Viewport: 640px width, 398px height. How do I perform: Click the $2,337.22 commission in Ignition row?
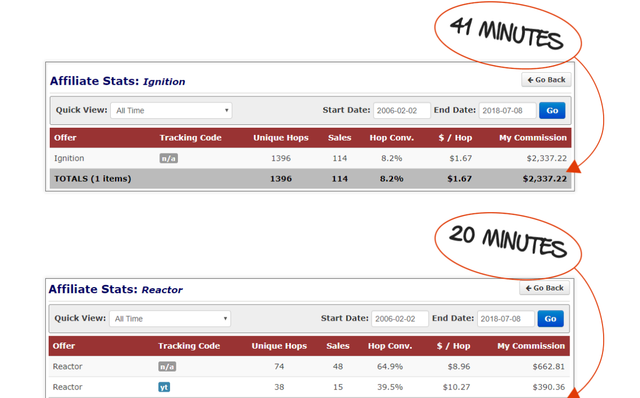[x=547, y=158]
